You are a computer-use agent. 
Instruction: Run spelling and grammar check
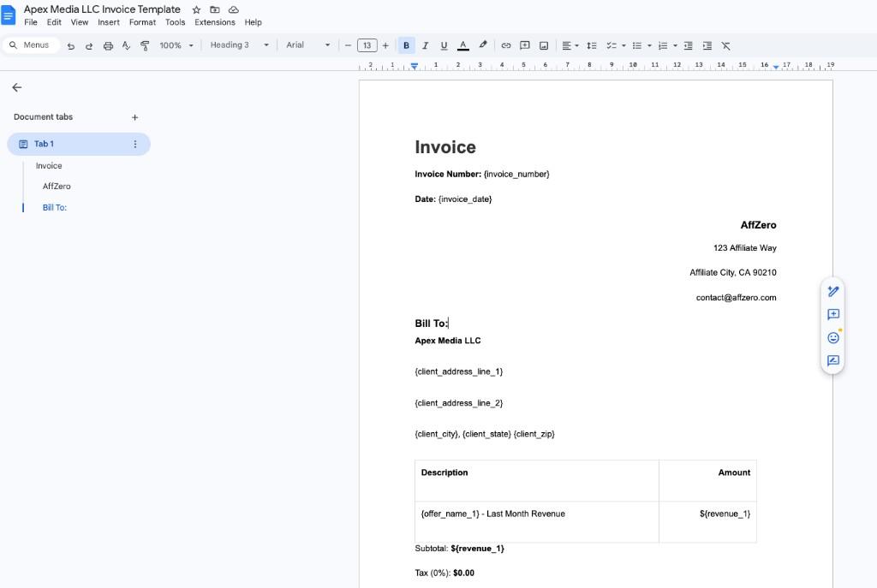click(127, 46)
